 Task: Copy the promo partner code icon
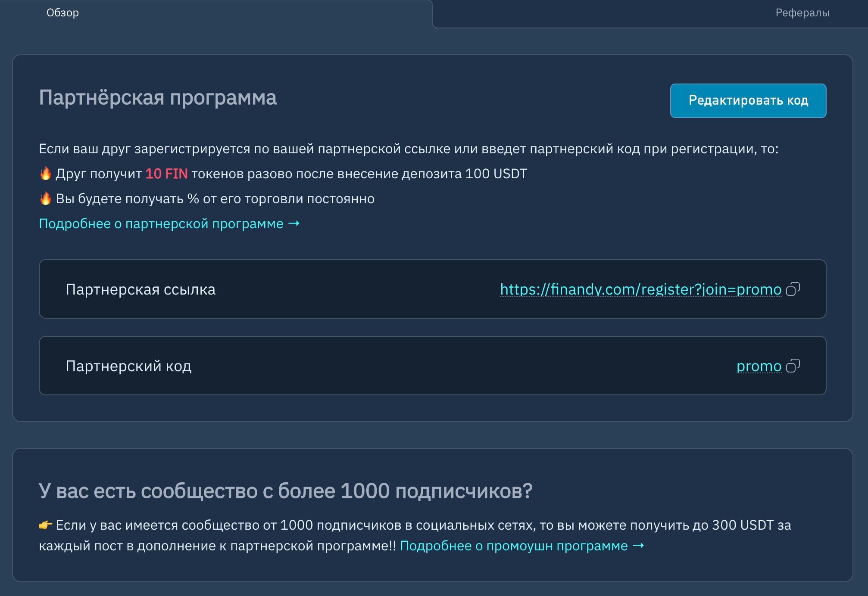coord(793,366)
